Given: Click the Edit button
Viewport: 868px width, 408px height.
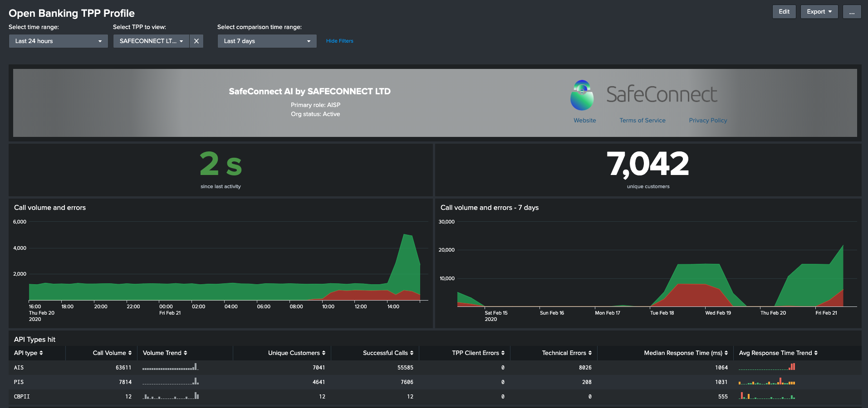Looking at the screenshot, I should click(x=784, y=12).
